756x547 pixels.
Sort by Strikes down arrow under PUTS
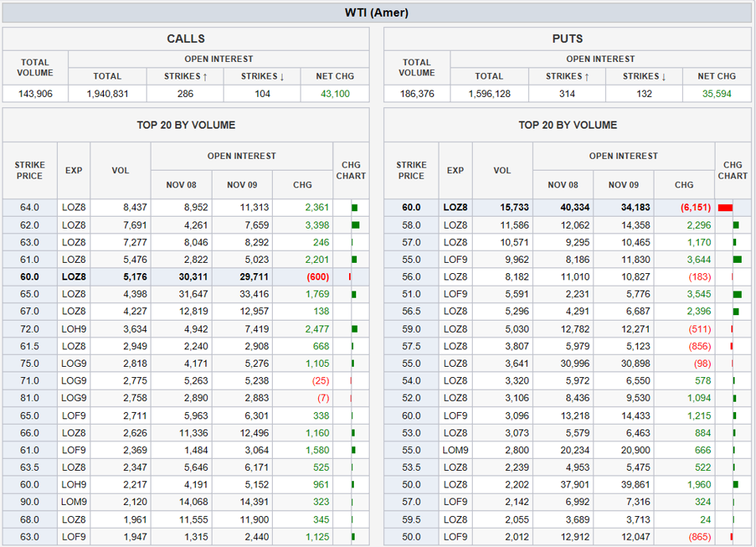click(x=643, y=76)
